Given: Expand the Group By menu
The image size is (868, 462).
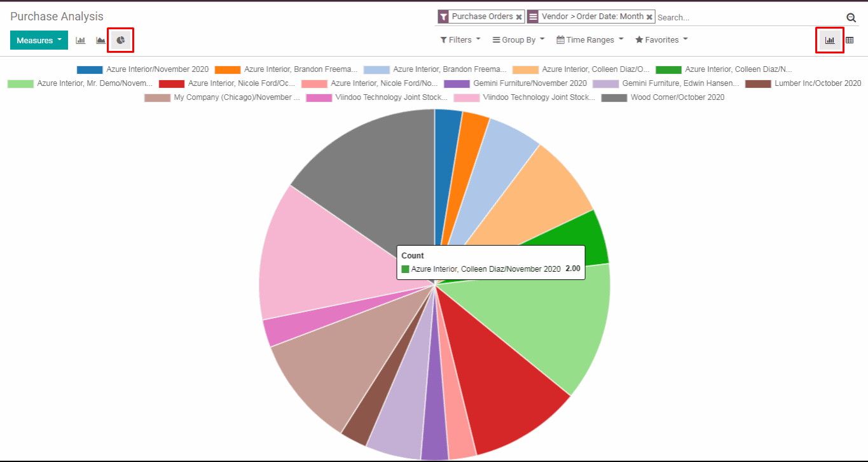Looking at the screenshot, I should tap(518, 39).
